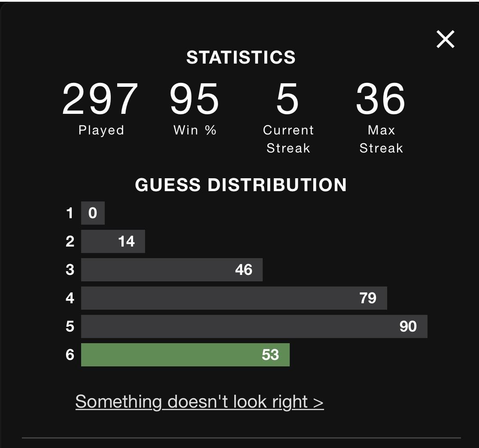
Task: Click the 297 games played number
Action: pos(100,100)
